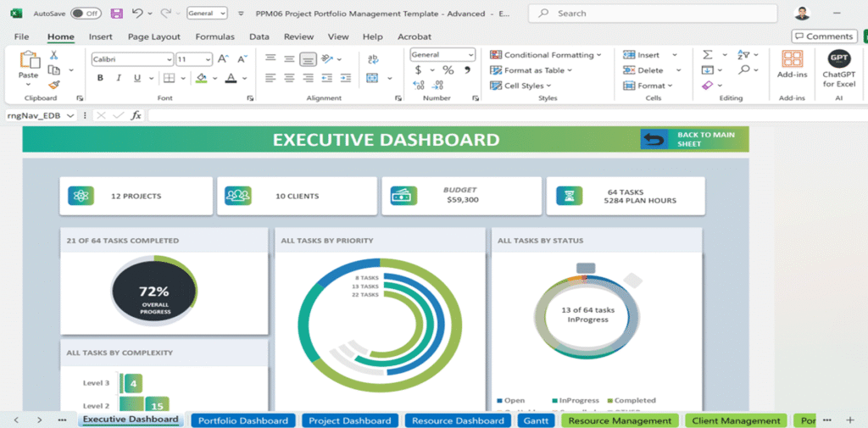The width and height of the screenshot is (868, 428).
Task: Click the Save icon in title bar
Action: [116, 14]
